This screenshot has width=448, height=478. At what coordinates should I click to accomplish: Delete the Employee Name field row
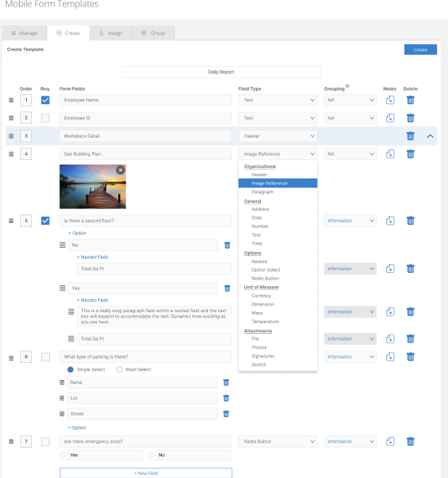tap(410, 100)
